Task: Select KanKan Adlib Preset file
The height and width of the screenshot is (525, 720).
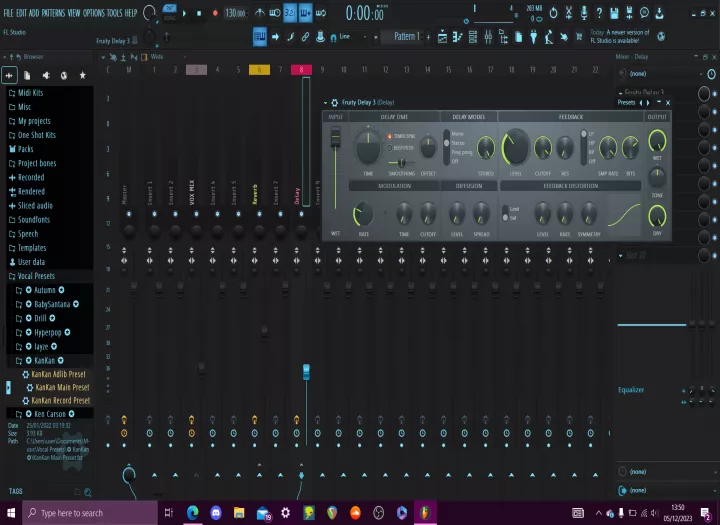Action: pos(54,374)
